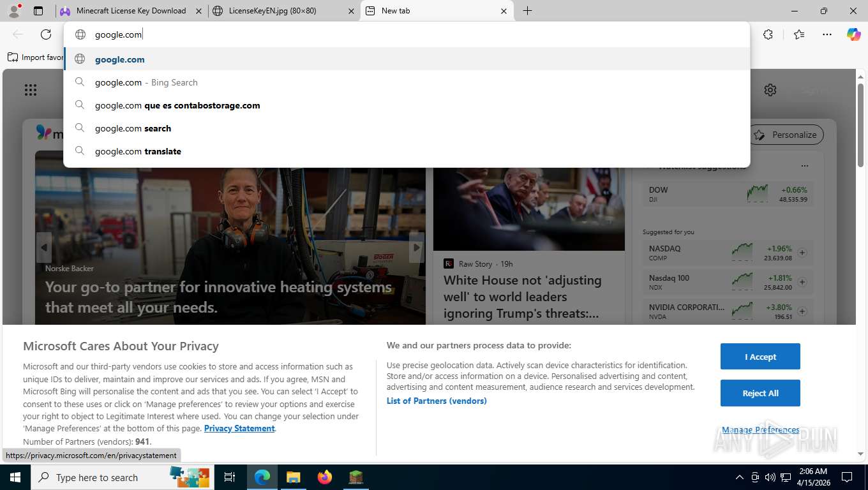The height and width of the screenshot is (490, 868).
Task: Open the DOW stock card
Action: (x=728, y=194)
